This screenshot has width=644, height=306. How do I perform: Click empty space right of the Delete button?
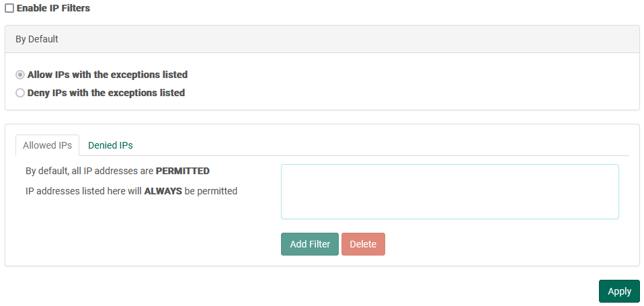click(504, 244)
